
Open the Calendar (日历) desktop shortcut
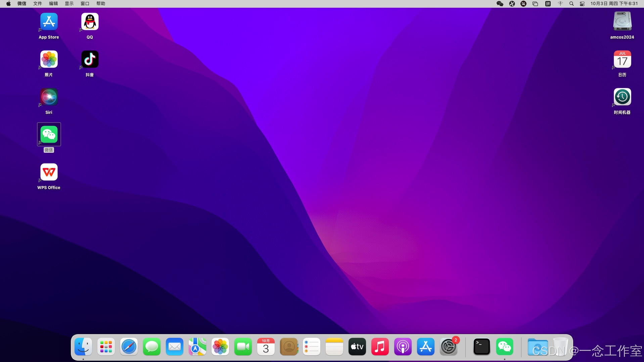coord(622,59)
